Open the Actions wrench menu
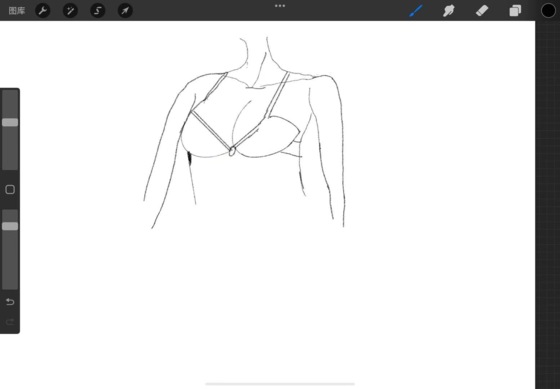The image size is (560, 389). point(42,11)
